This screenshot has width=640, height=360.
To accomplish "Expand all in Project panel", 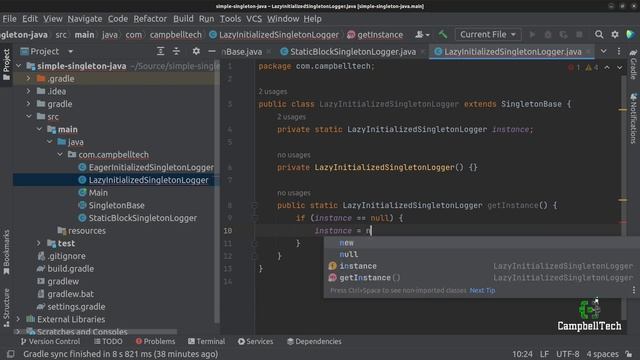I will 160,51.
